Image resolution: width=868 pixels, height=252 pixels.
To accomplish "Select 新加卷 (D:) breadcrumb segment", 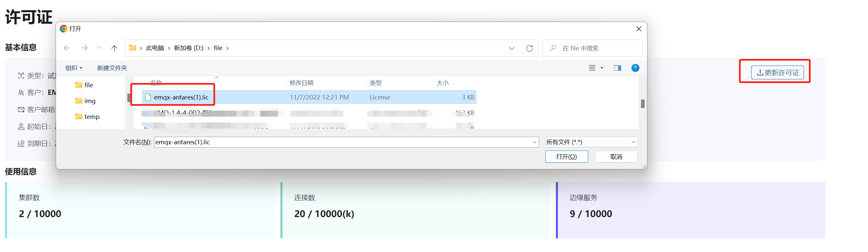I will (x=189, y=48).
